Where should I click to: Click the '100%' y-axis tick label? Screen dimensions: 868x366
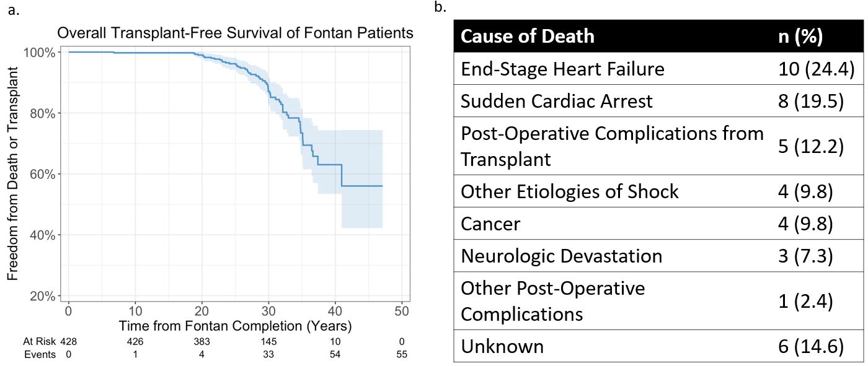tap(40, 52)
